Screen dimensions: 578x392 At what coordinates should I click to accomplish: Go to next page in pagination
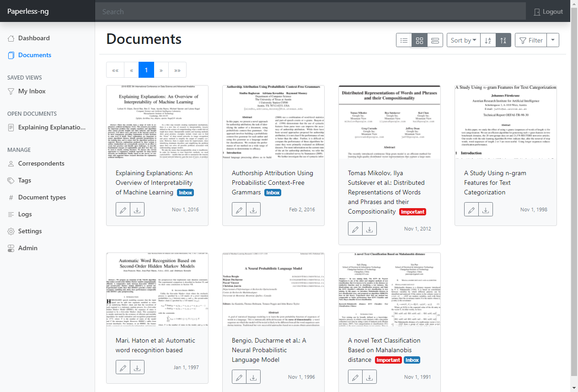[x=161, y=70]
